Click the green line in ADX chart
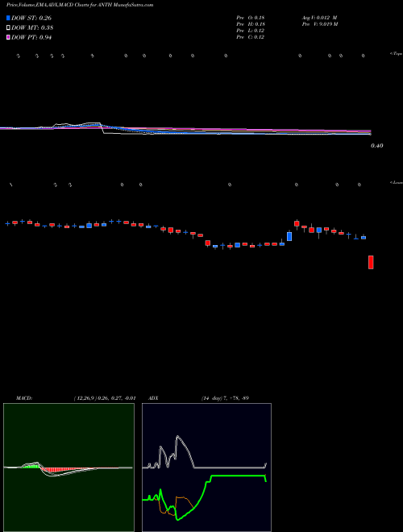 click(x=238, y=476)
